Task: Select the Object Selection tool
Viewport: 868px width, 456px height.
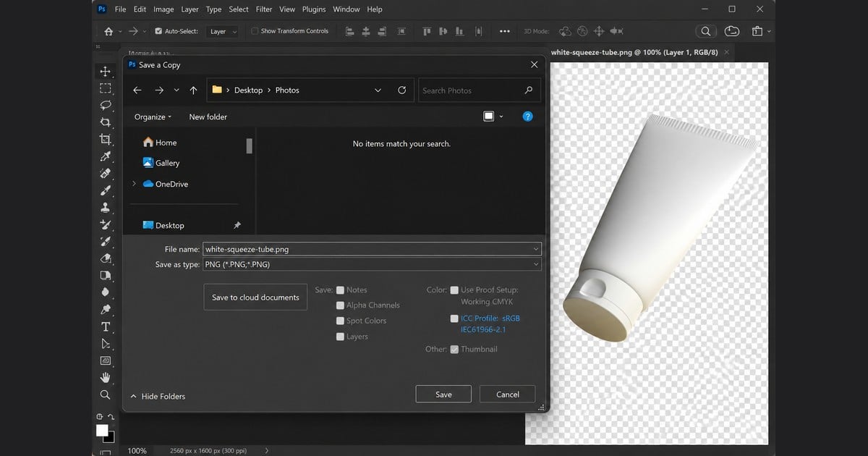Action: pos(105,122)
